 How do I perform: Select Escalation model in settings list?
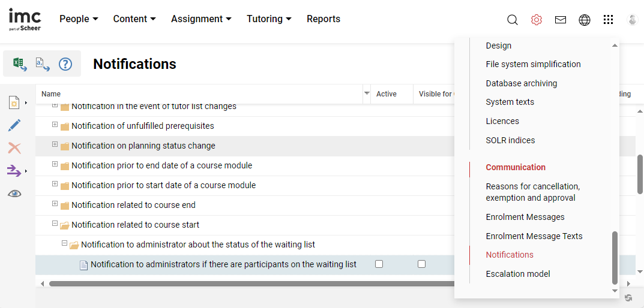[517, 274]
